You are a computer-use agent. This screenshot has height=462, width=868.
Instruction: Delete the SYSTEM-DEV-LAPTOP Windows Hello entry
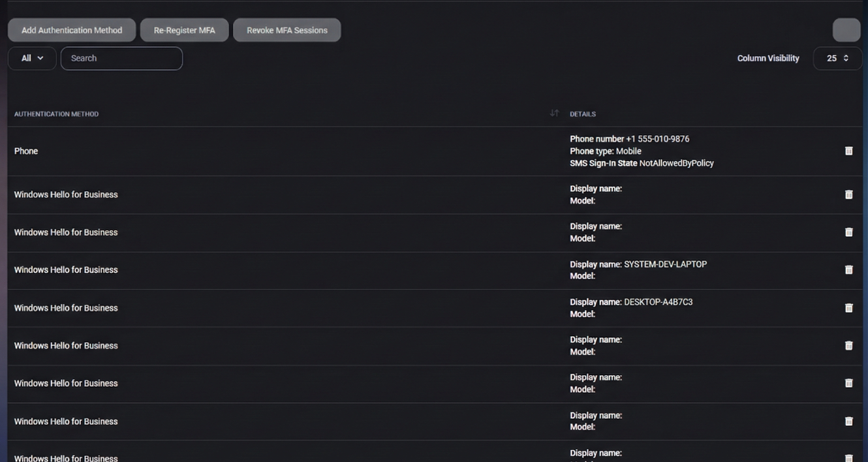click(x=848, y=269)
